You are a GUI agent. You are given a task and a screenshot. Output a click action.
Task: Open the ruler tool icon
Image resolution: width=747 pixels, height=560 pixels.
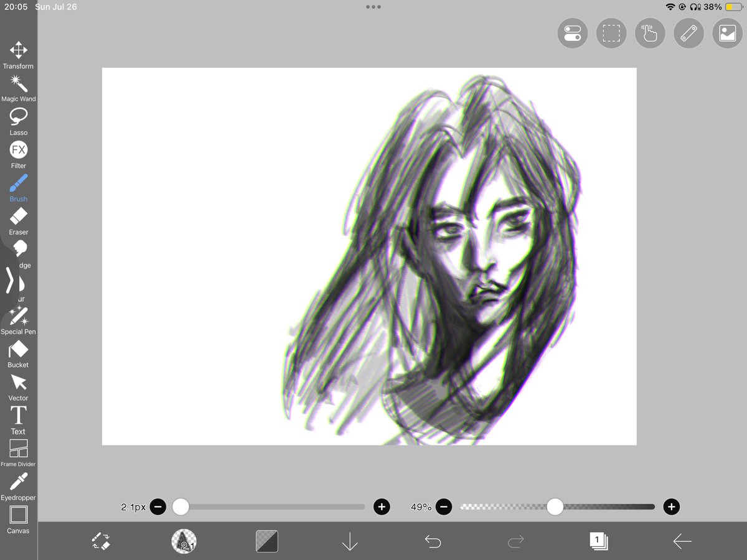[x=688, y=33]
